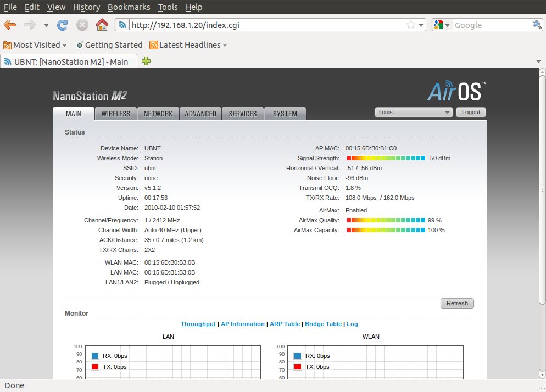
Task: Click the browser Back arrow icon
Action: [x=10, y=25]
